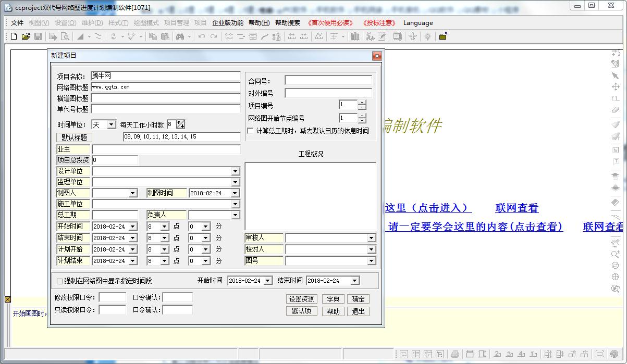Click the text annotation tool in right sidebar

click(616, 162)
